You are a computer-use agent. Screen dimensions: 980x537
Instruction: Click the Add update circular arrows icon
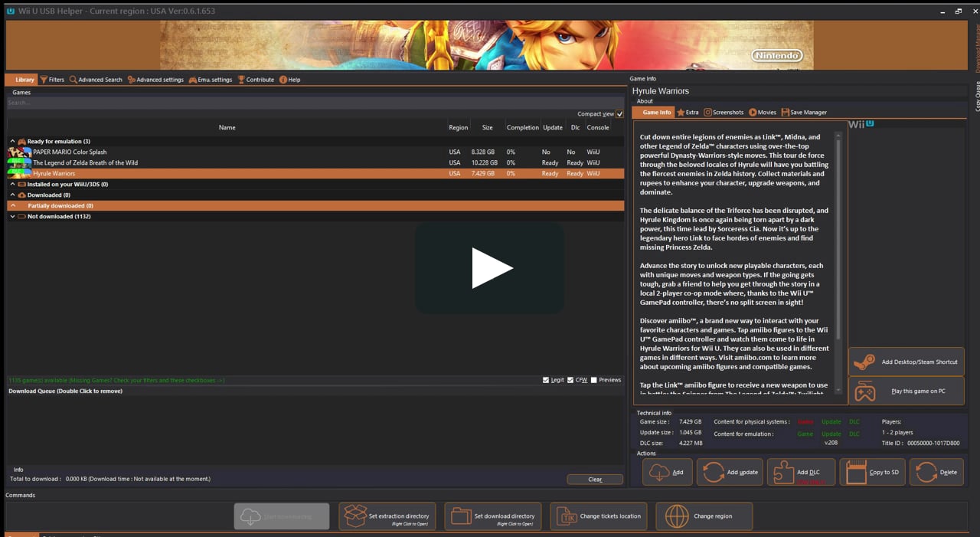714,472
